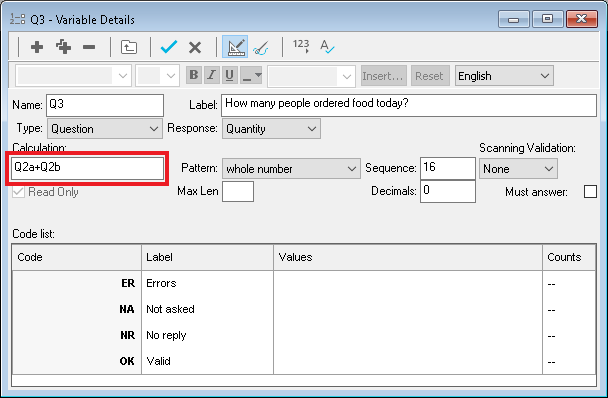Screen dimensions: 608x398
Task: Click the Counts column header
Action: 569,257
